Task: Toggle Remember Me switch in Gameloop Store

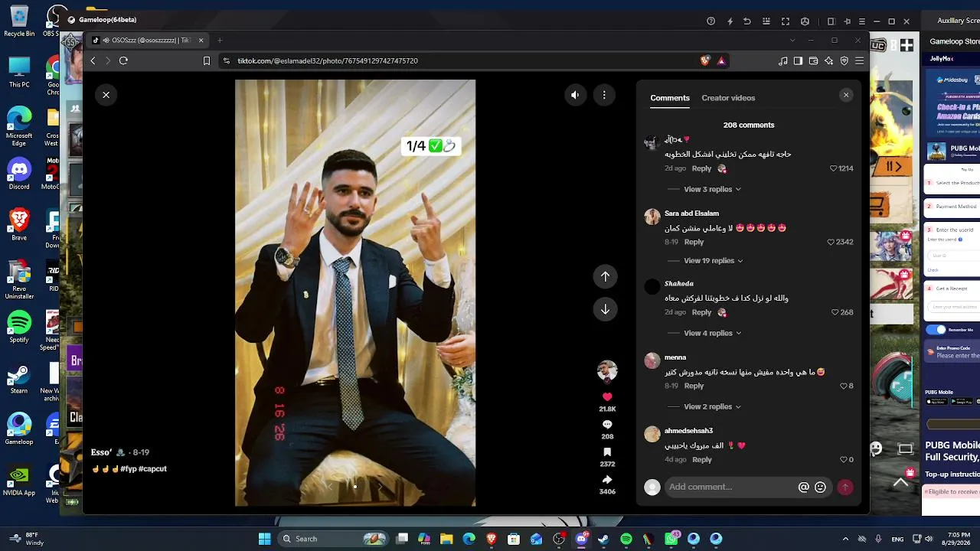Action: (936, 330)
